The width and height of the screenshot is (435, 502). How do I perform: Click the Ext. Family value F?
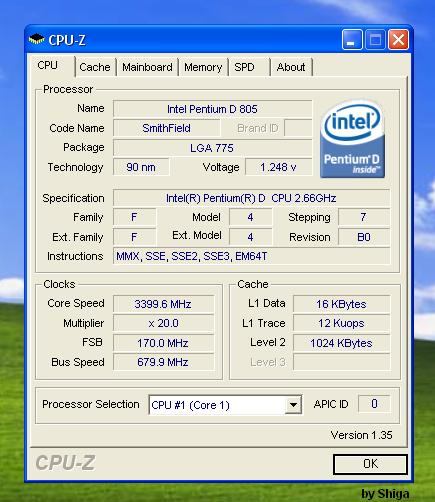click(x=134, y=237)
